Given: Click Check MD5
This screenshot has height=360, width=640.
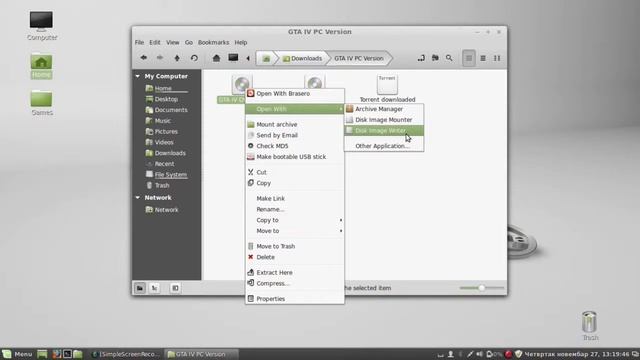Looking at the screenshot, I should click(294, 146).
